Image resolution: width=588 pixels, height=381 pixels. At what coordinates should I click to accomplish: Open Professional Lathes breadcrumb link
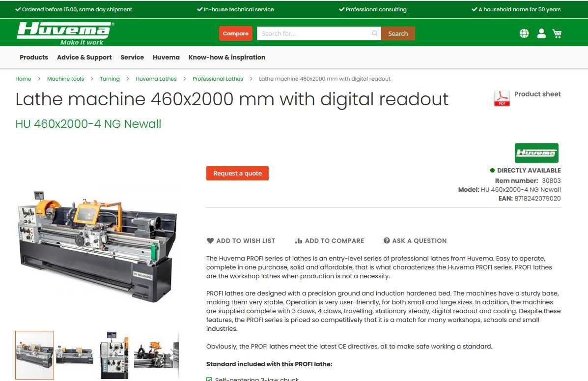(218, 79)
